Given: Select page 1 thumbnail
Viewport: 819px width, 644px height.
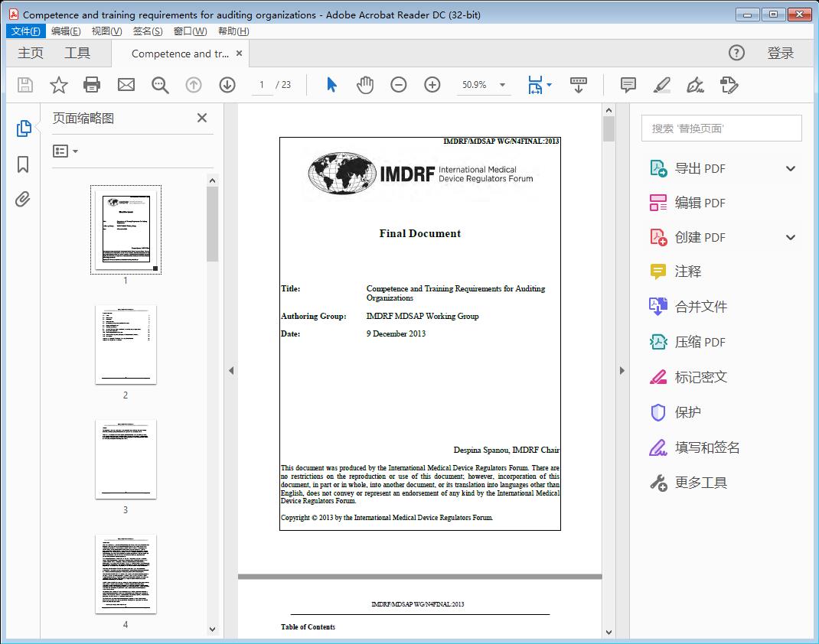Looking at the screenshot, I should [x=126, y=229].
